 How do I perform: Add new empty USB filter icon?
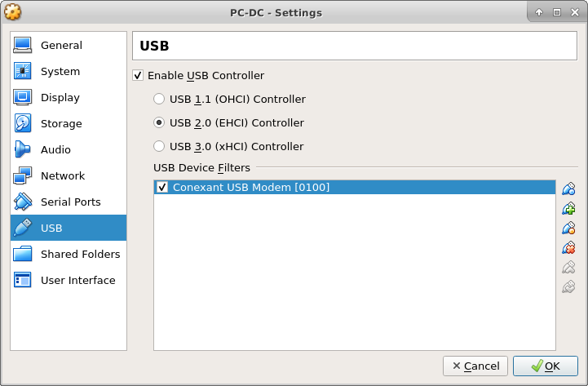[568, 189]
